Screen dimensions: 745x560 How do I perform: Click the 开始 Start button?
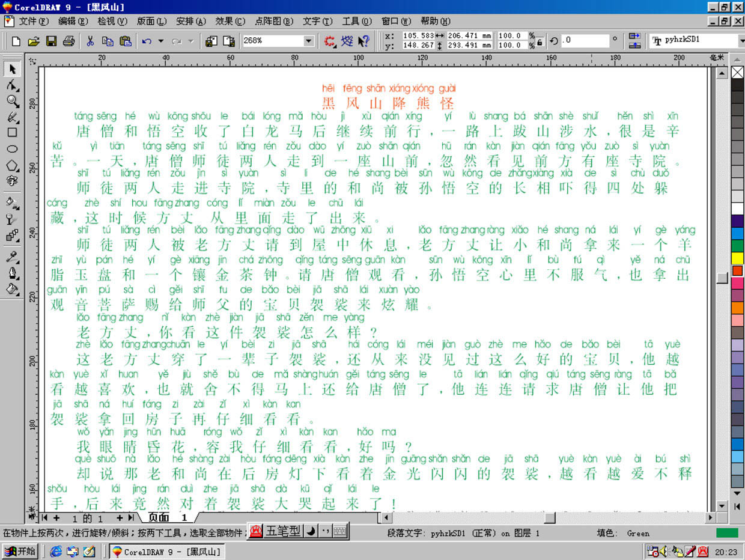(x=20, y=551)
